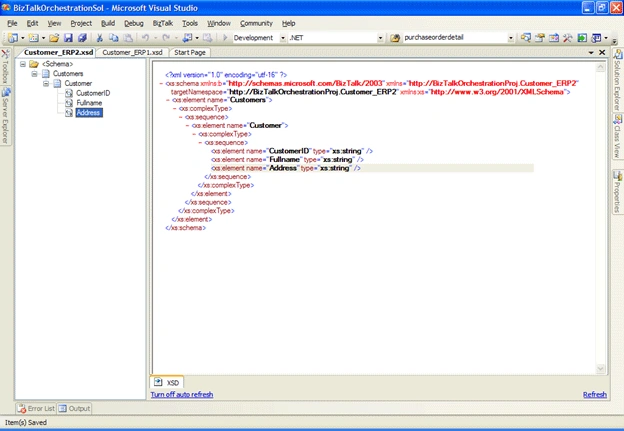Click the Refresh link

click(x=595, y=394)
